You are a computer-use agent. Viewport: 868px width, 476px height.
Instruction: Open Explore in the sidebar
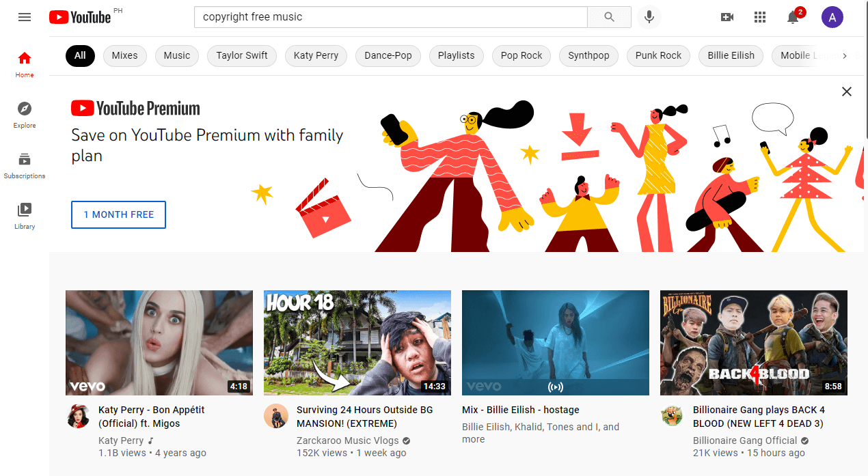[x=25, y=114]
